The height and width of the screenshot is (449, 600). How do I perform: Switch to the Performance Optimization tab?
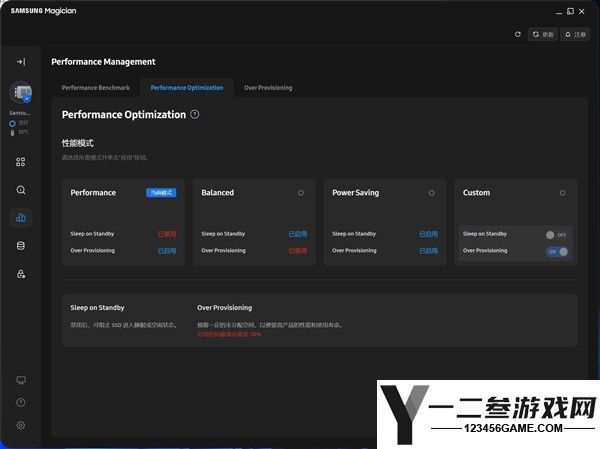pyautogui.click(x=187, y=88)
